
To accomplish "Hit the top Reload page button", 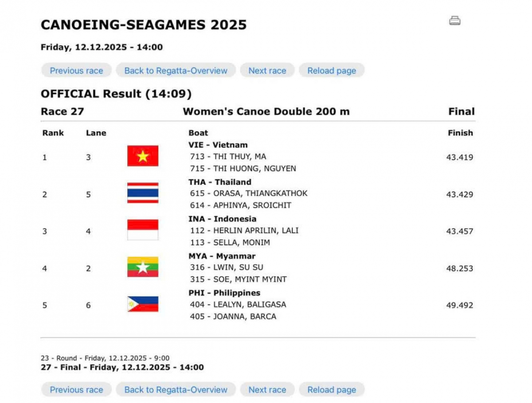I will [331, 71].
